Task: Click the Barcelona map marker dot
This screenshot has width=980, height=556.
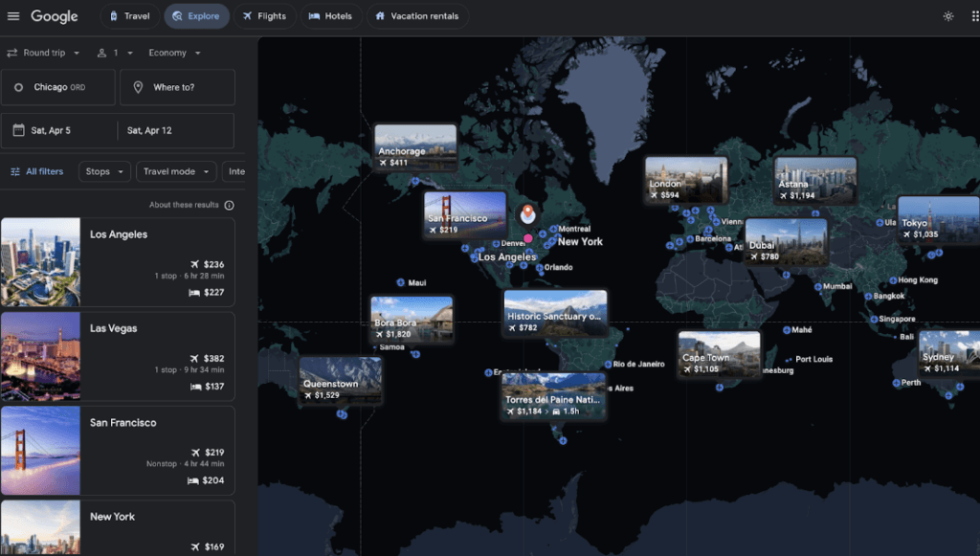Action: tap(690, 238)
